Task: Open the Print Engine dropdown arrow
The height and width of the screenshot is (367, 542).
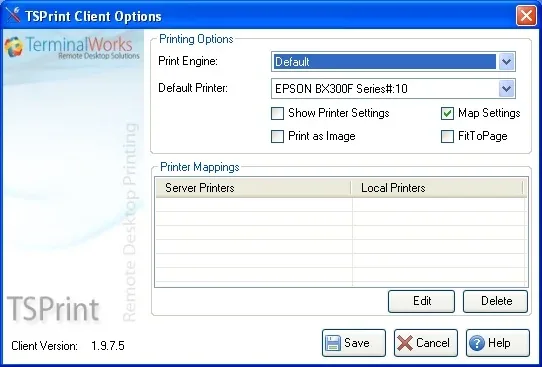Action: tap(506, 62)
